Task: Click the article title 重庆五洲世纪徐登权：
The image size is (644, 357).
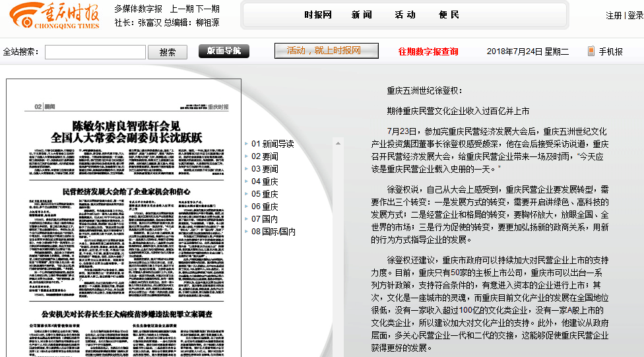Action: (425, 91)
